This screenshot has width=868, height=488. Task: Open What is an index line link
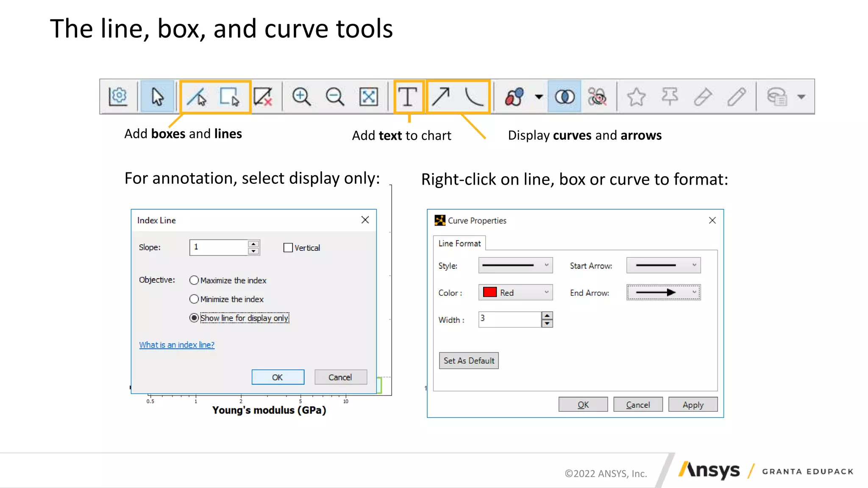[177, 345]
